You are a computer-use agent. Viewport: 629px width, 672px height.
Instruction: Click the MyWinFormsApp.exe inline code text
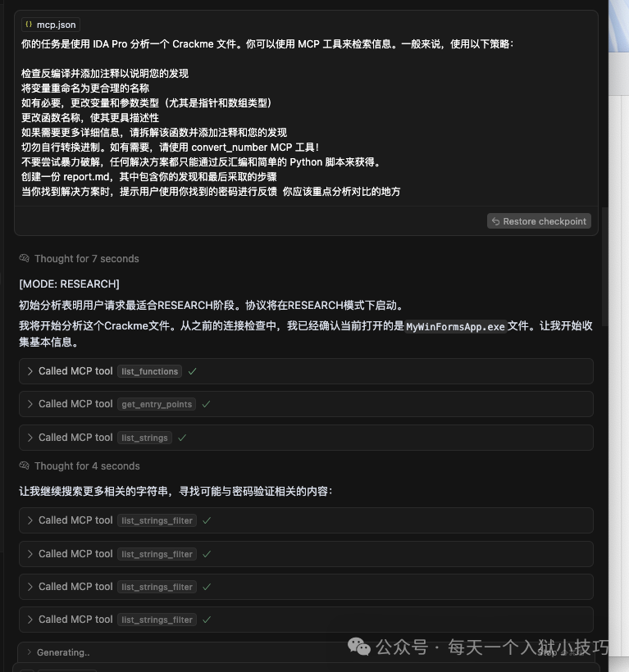click(456, 326)
